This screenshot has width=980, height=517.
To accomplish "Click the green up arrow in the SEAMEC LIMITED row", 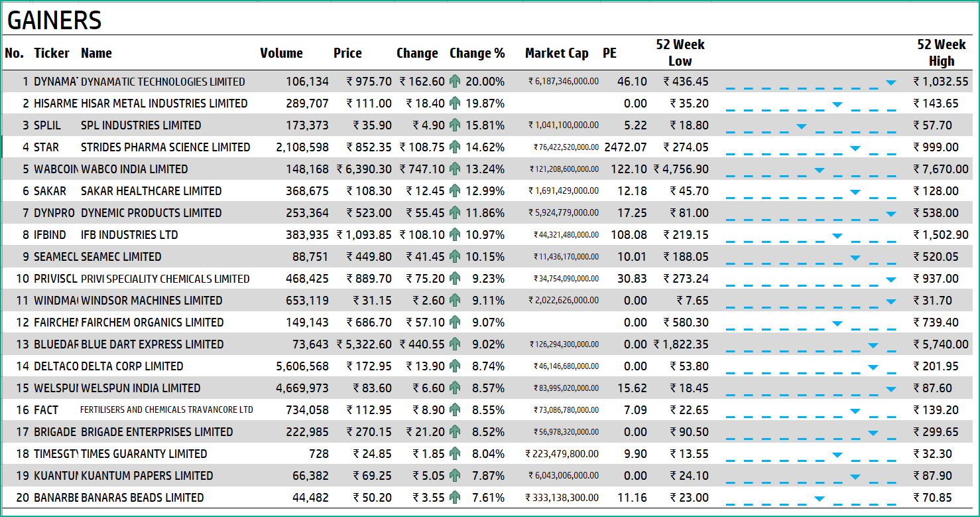I will pyautogui.click(x=455, y=256).
